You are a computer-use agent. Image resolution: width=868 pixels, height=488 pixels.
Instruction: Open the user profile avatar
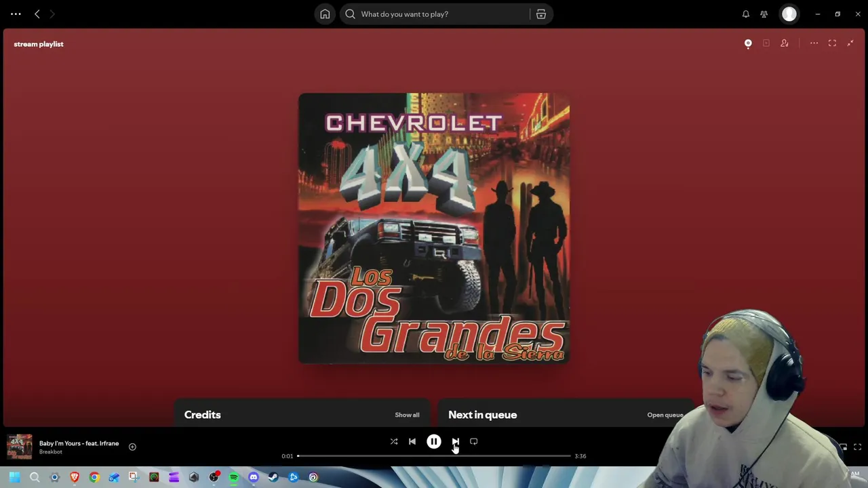click(789, 14)
